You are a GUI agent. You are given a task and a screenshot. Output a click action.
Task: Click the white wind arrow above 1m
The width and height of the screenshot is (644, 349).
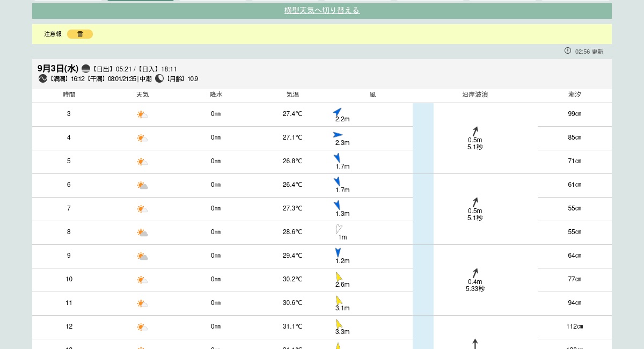[339, 229]
